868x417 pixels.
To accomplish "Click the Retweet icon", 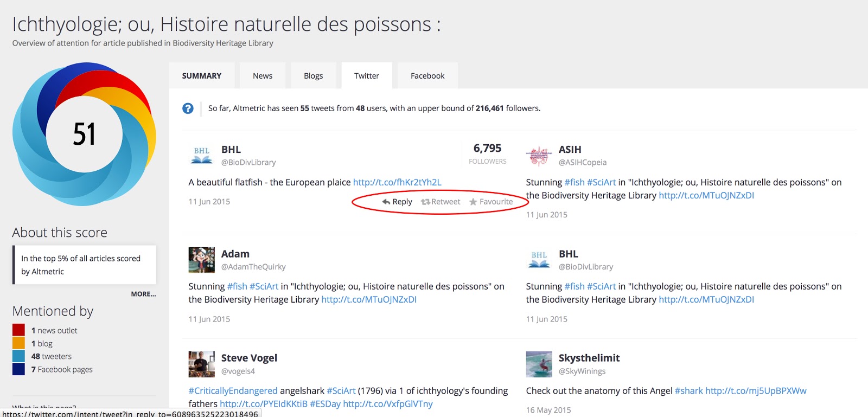I will pyautogui.click(x=425, y=202).
